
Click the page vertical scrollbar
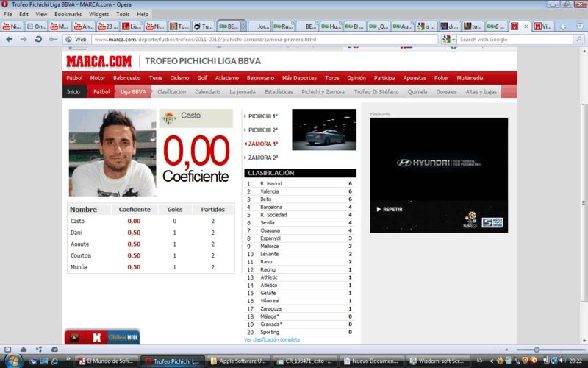pos(584,203)
